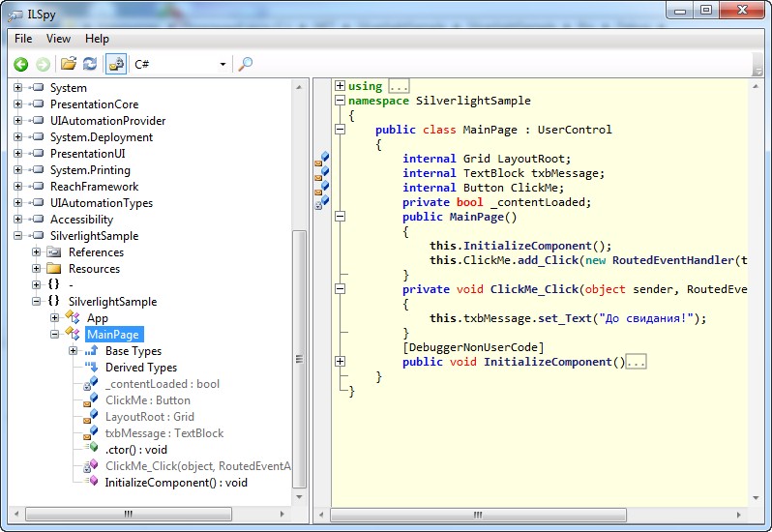
Task: Click the ClickMe_Click method icon
Action: [91, 465]
